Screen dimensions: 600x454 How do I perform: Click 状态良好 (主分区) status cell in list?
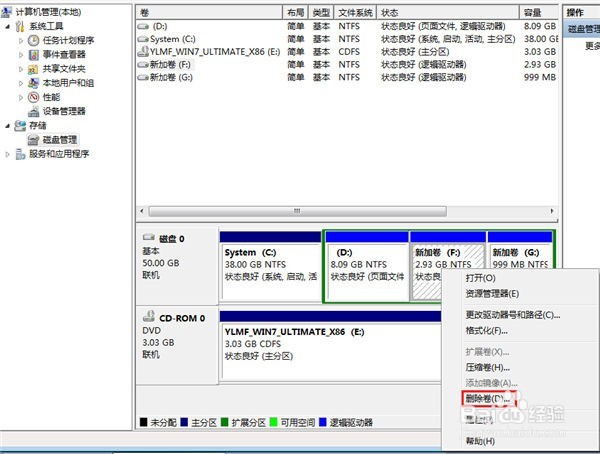(x=415, y=52)
